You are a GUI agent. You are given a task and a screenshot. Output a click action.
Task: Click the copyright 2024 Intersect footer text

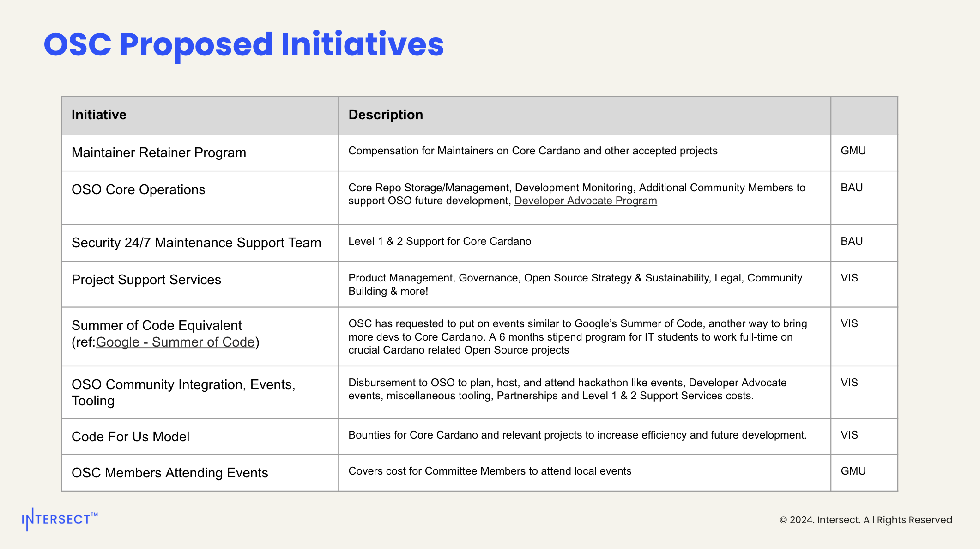(x=865, y=520)
